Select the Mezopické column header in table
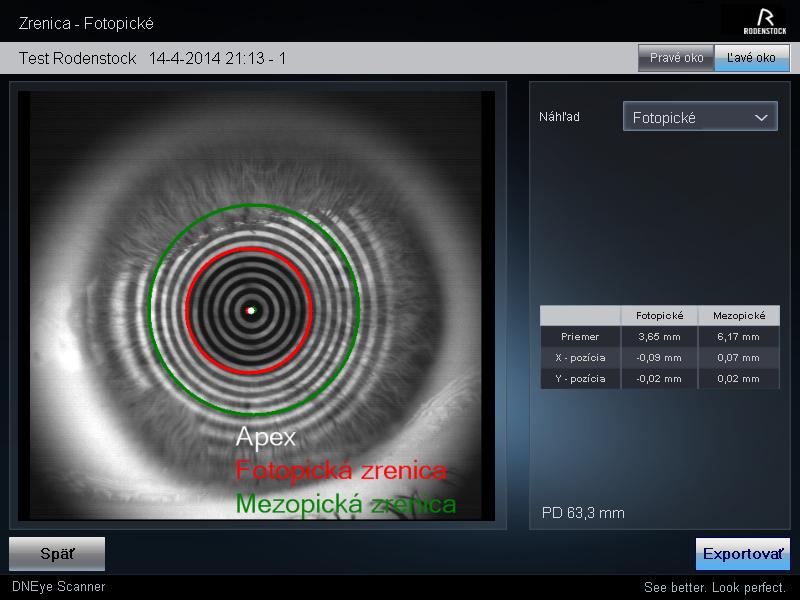Screen dimensions: 800x600 coord(738,316)
